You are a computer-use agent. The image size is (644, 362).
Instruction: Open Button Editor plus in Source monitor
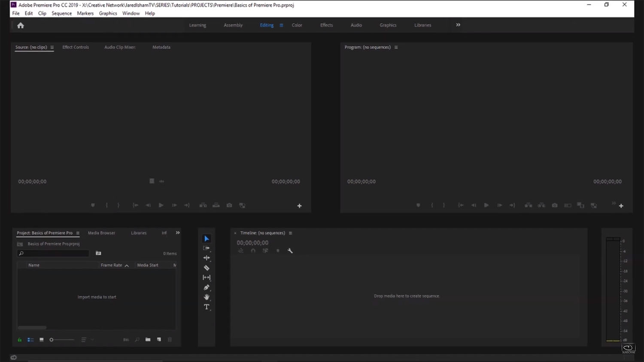(300, 206)
